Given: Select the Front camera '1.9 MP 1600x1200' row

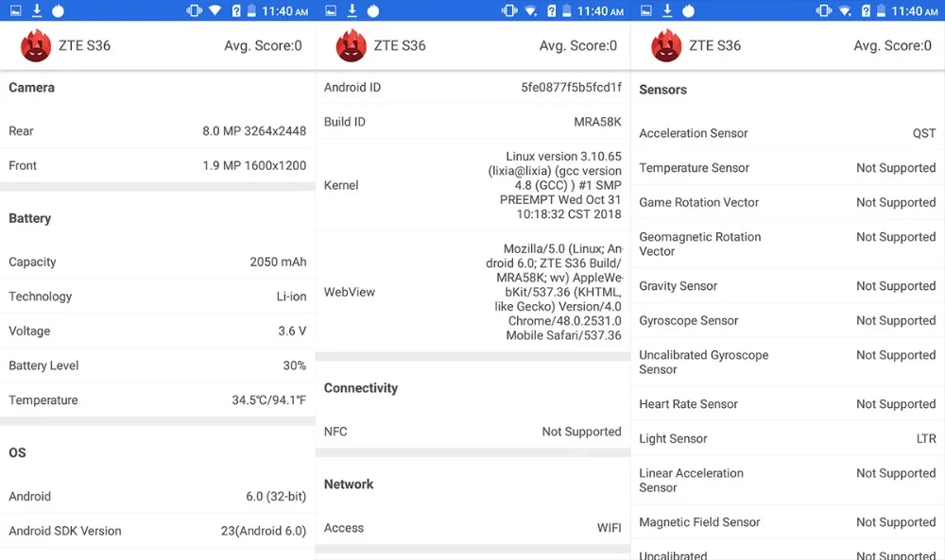Looking at the screenshot, I should tap(157, 165).
